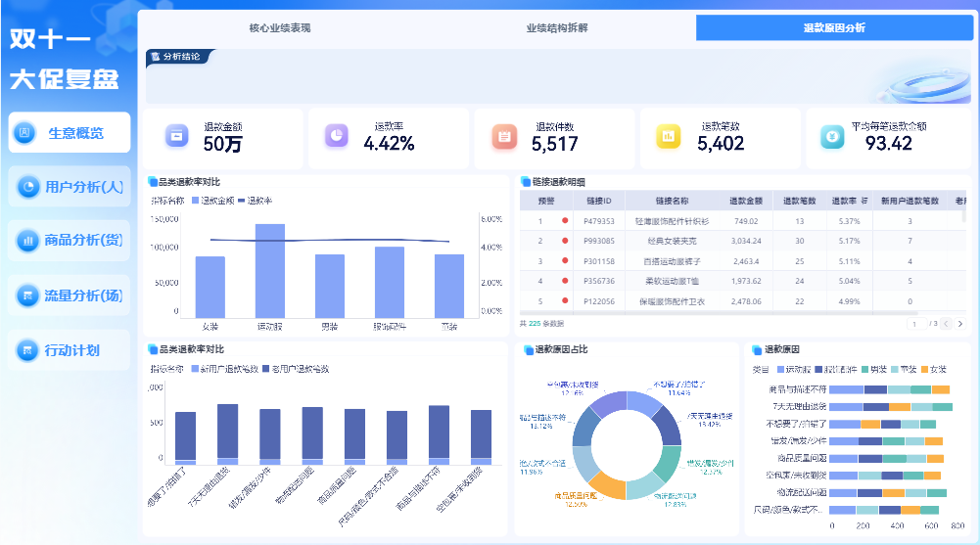Click link ID P479353 cell
Screen dimensions: 980x545
[x=599, y=221]
